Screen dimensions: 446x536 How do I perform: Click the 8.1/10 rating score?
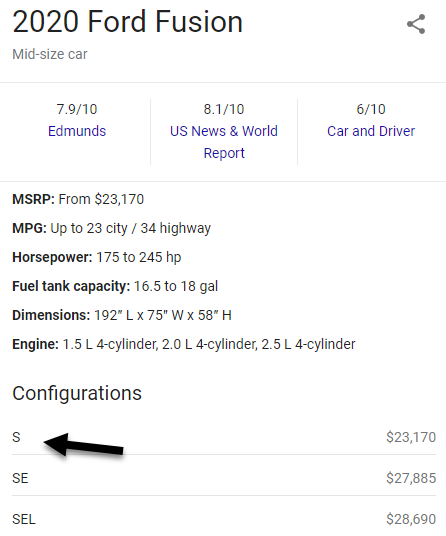(224, 109)
